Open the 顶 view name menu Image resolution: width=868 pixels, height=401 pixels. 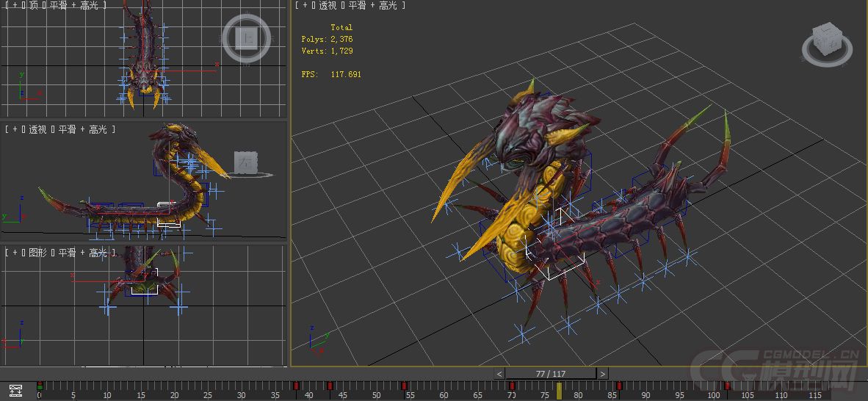(x=34, y=5)
